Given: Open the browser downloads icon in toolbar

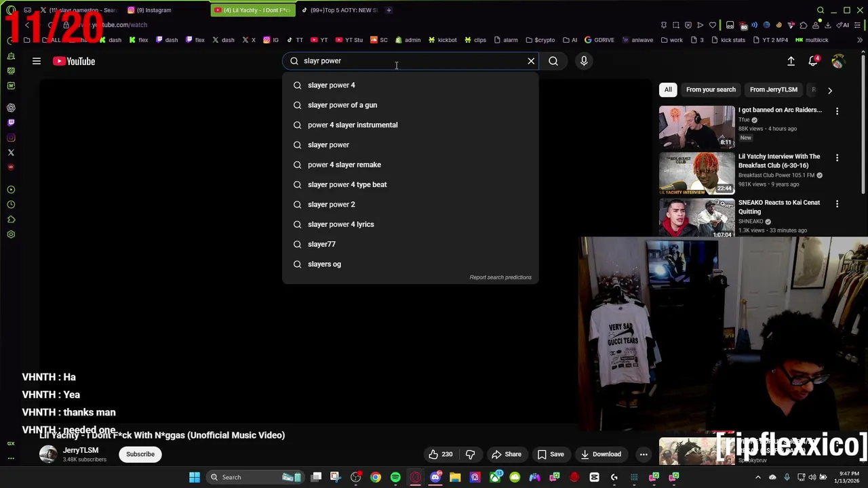Looking at the screenshot, I should [828, 25].
